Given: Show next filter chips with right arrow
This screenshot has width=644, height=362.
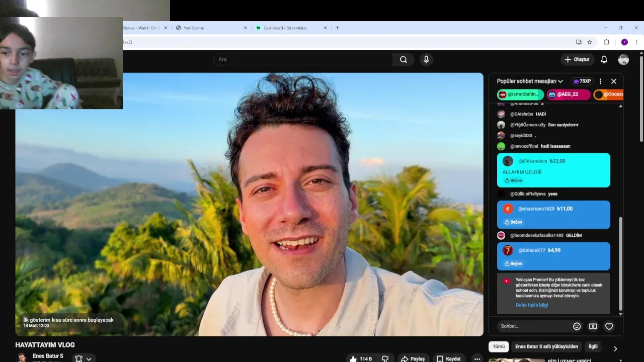Looking at the screenshot, I should 615,348.
